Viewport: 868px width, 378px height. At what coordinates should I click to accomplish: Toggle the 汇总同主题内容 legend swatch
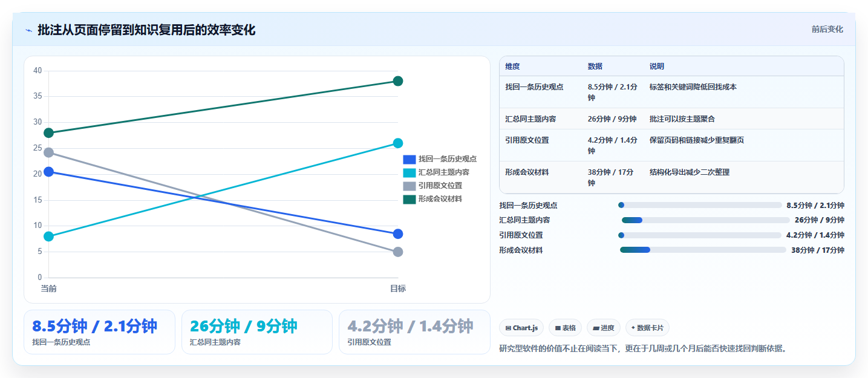(x=410, y=172)
